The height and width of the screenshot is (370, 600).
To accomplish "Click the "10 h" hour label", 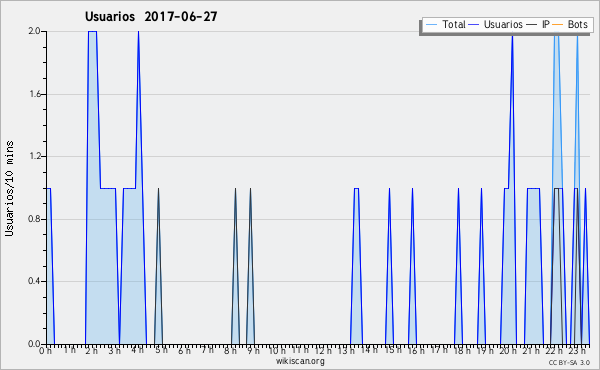I will [x=277, y=351].
